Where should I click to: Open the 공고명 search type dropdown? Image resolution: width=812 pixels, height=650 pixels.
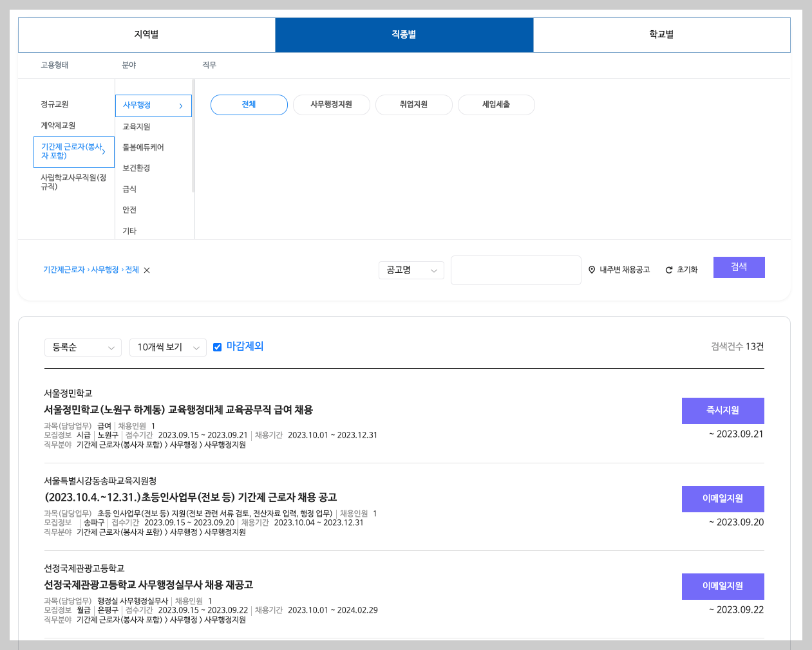tap(411, 270)
